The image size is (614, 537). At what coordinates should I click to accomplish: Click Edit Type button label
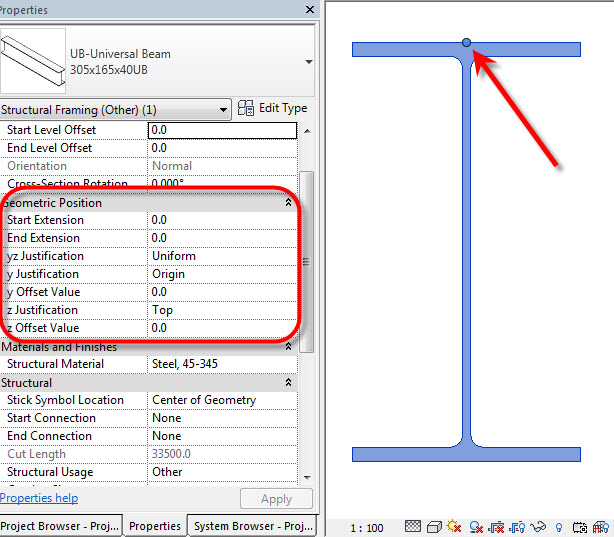[x=283, y=108]
